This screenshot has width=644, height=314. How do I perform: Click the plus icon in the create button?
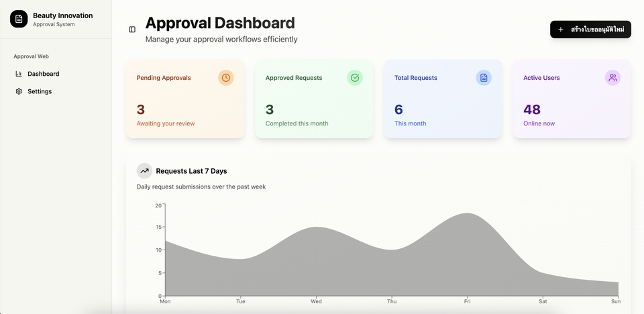561,30
